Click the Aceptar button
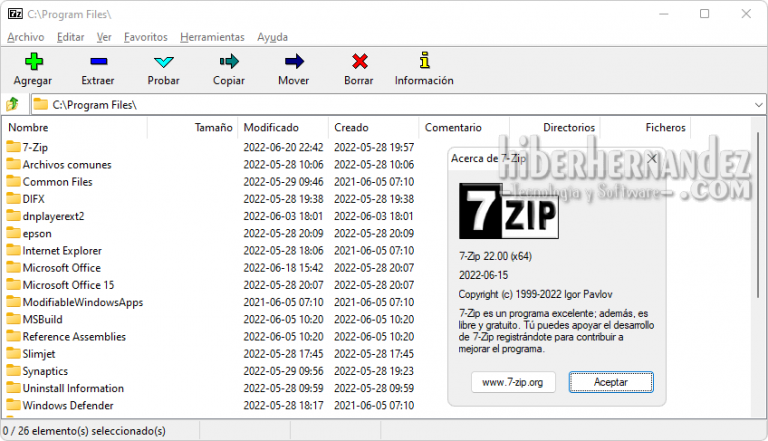This screenshot has width=768, height=441. 610,382
